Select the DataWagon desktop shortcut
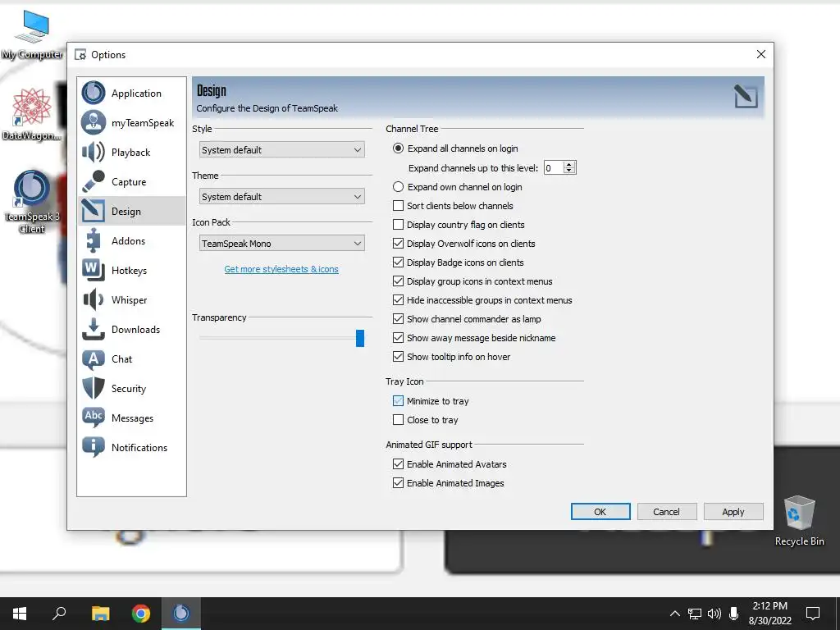 (32, 115)
